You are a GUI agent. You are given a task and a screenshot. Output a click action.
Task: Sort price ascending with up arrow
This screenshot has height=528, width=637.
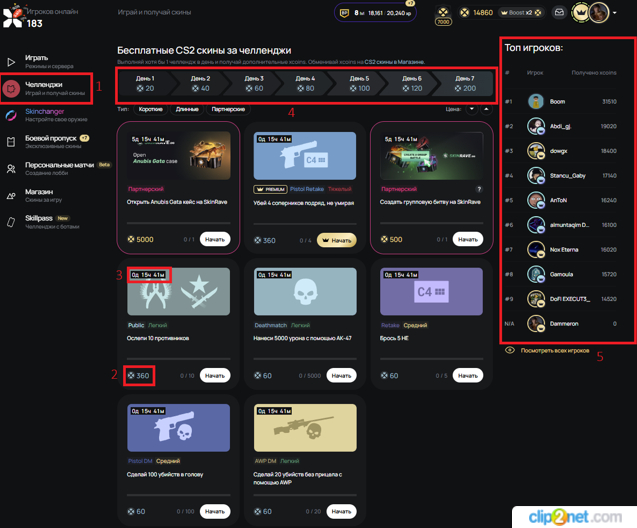(x=486, y=109)
